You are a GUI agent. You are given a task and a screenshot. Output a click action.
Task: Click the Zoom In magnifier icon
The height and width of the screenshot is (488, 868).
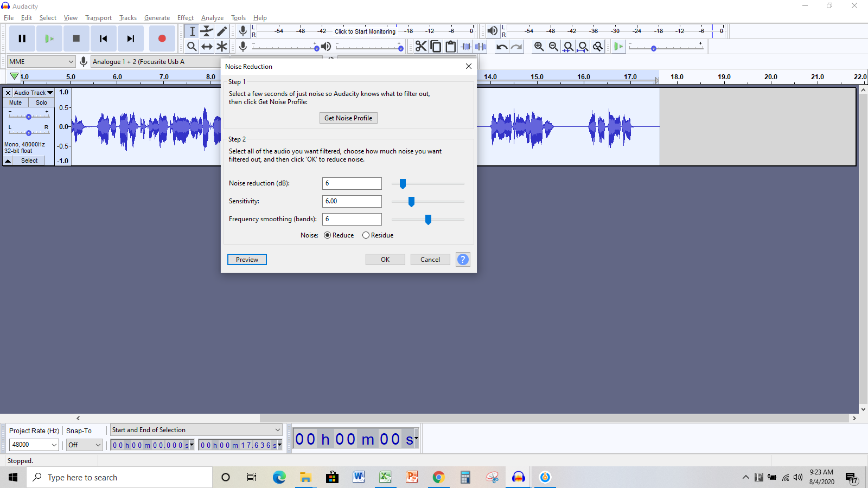(539, 47)
